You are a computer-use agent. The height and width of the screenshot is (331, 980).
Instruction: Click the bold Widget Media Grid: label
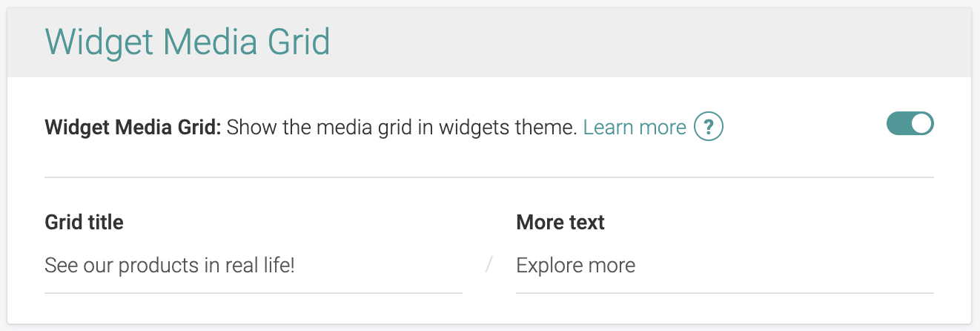point(133,128)
